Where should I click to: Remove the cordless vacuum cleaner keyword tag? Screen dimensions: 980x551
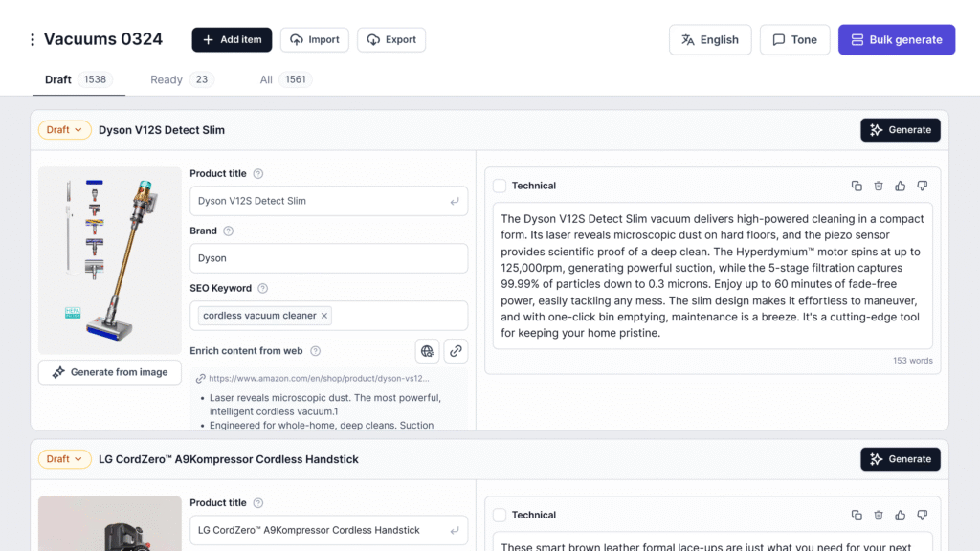324,316
